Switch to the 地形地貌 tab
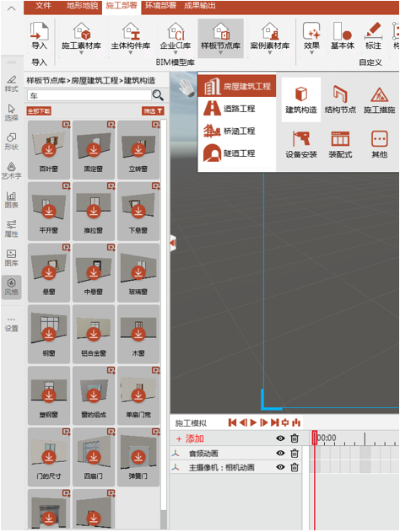The height and width of the screenshot is (532, 400). coord(82,6)
